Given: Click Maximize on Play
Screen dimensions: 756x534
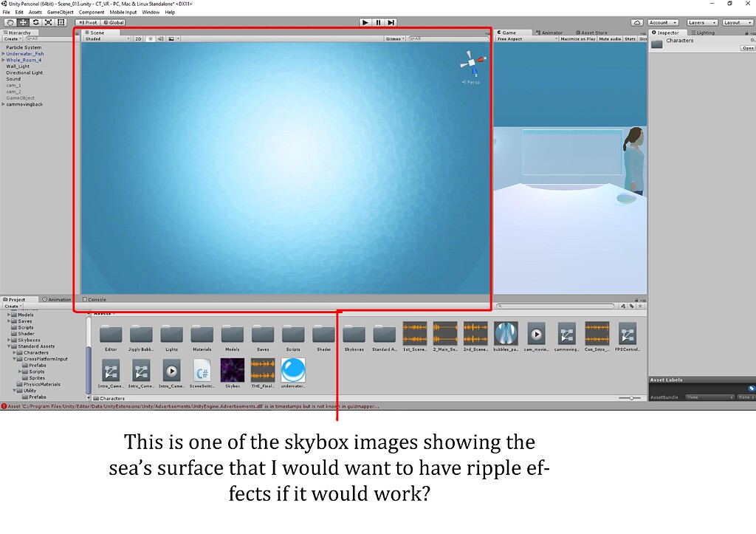Looking at the screenshot, I should pyautogui.click(x=578, y=39).
